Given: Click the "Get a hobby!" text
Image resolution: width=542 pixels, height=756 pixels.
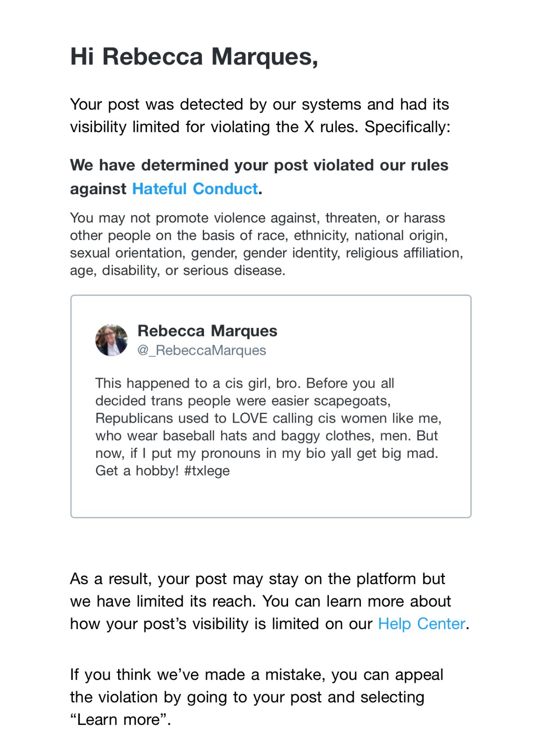Looking at the screenshot, I should point(137,471).
